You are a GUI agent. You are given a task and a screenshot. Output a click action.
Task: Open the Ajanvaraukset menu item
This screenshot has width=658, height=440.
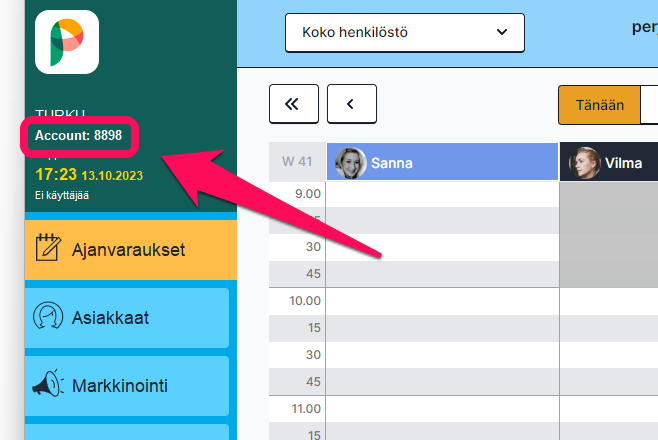[x=130, y=249]
